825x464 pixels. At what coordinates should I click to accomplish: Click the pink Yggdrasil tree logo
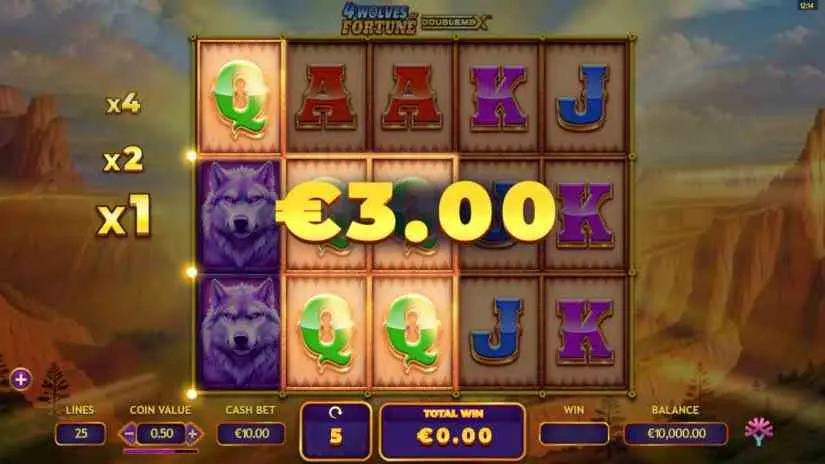759,432
